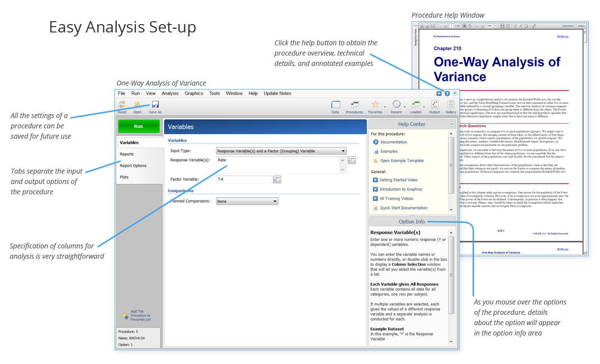This screenshot has width=600, height=364.
Task: Open column selection for Factor Variable
Action: pos(277,180)
